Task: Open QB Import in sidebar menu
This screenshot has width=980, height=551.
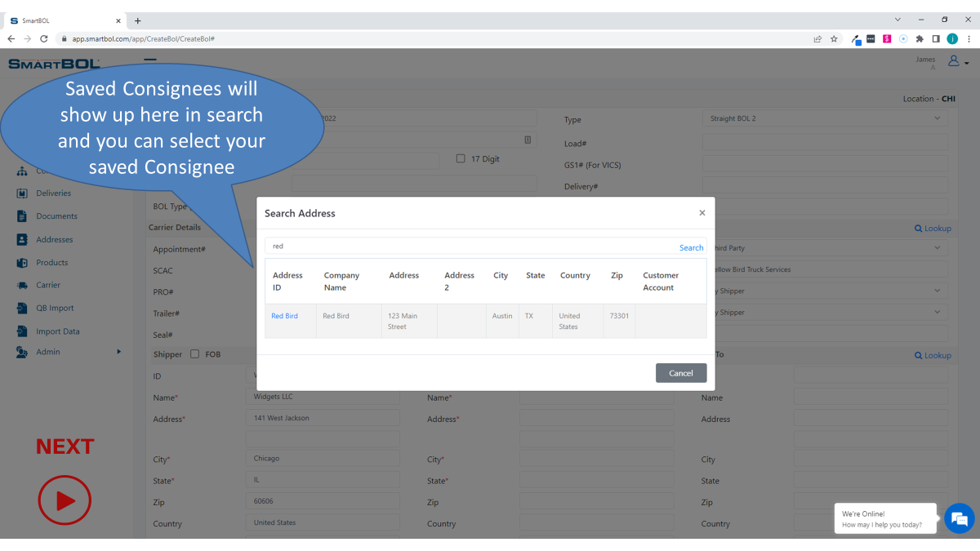Action: coord(55,309)
